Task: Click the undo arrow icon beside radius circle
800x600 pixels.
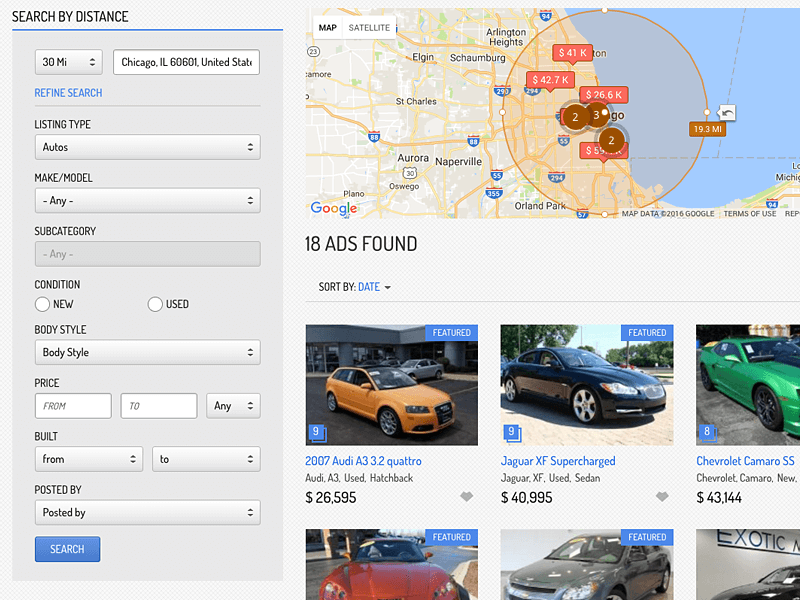Action: click(727, 112)
